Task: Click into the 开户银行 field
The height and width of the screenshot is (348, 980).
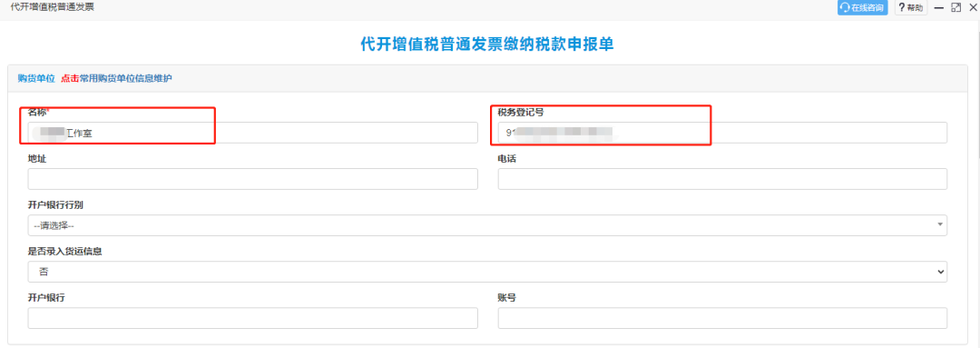Action: click(x=252, y=318)
